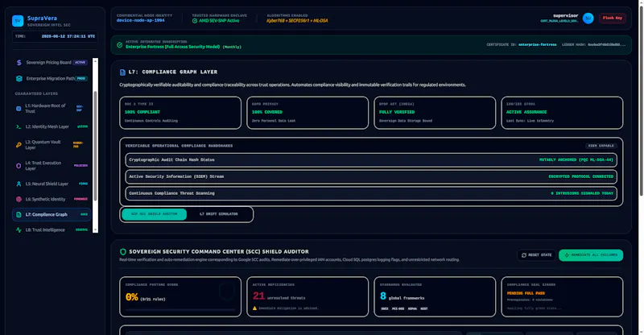Click the L4 Trust Execution Layer shield icon
This screenshot has width=644, height=335.
(x=19, y=166)
